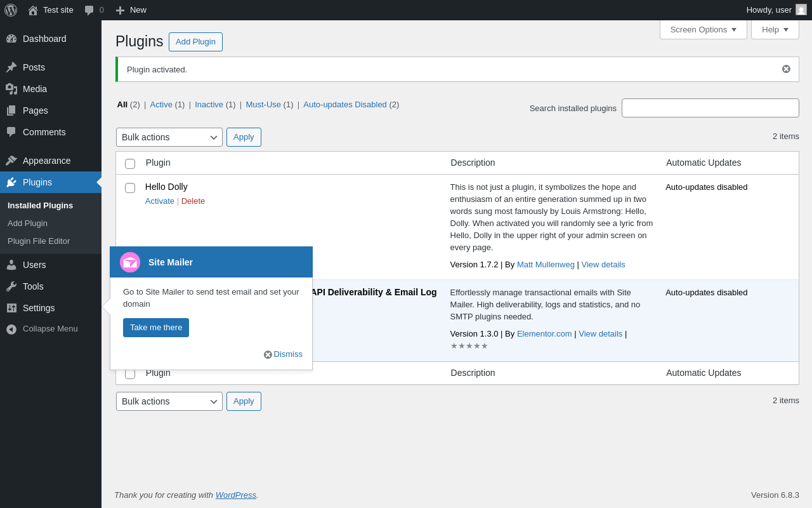Expand the Help panel

775,29
